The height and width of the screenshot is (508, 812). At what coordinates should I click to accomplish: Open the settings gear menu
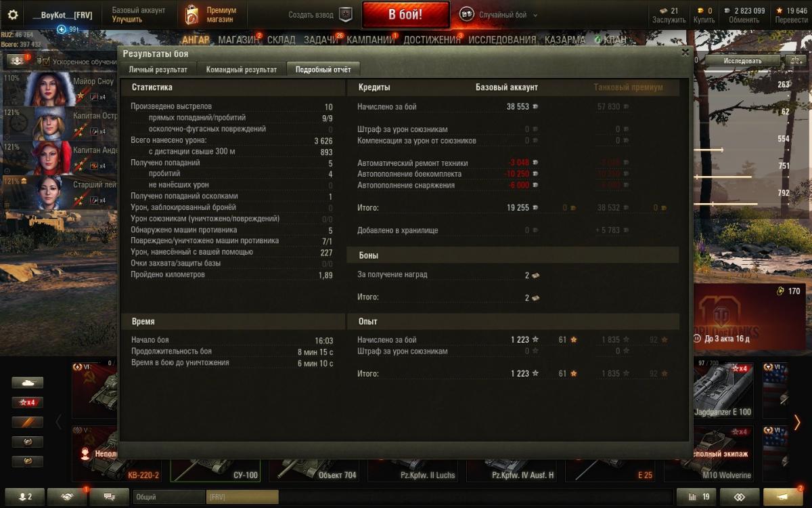(12, 15)
